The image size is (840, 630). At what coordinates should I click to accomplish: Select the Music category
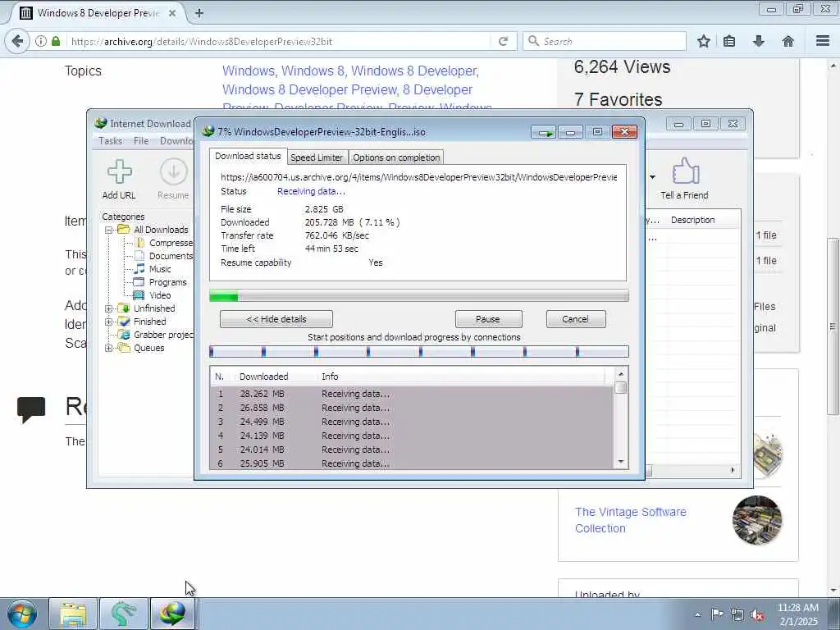[x=153, y=269]
